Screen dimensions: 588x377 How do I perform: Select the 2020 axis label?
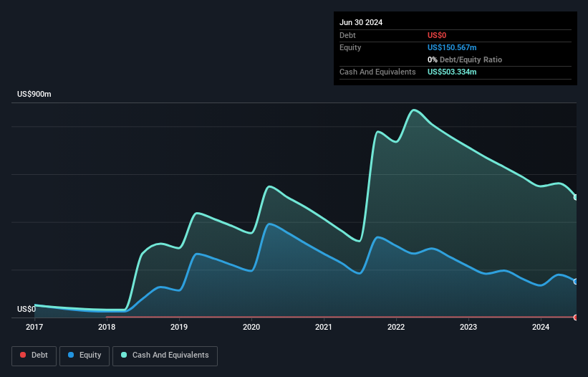251,327
